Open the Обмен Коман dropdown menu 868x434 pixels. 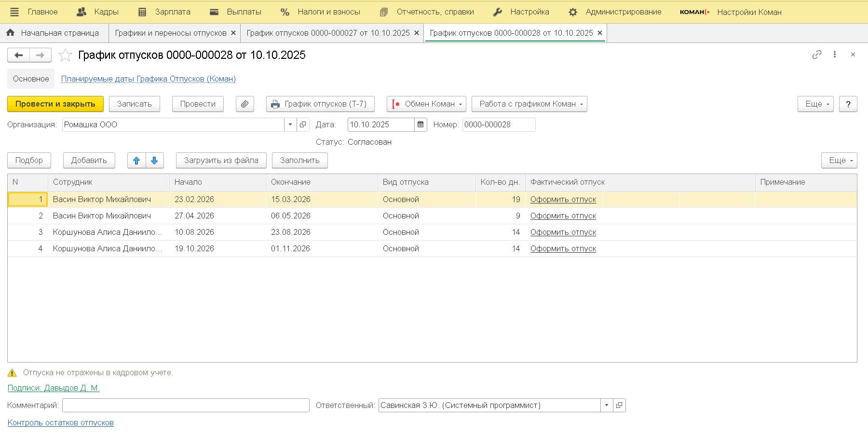[x=426, y=104]
